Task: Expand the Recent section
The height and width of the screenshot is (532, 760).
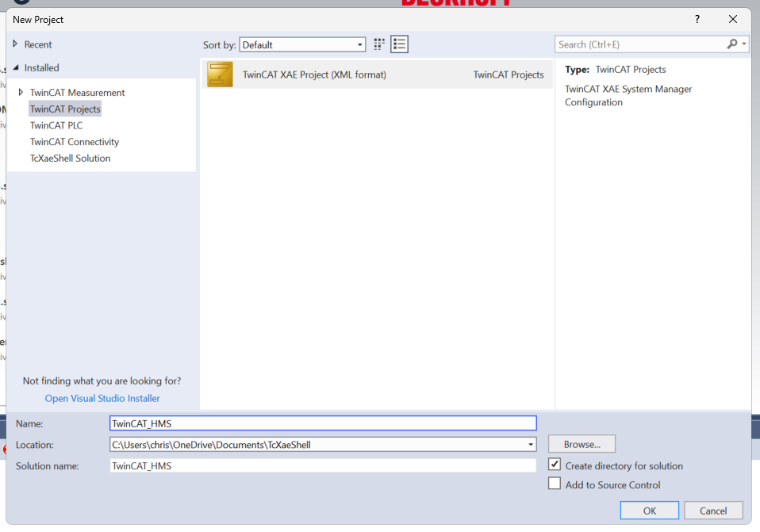Action: (x=15, y=44)
